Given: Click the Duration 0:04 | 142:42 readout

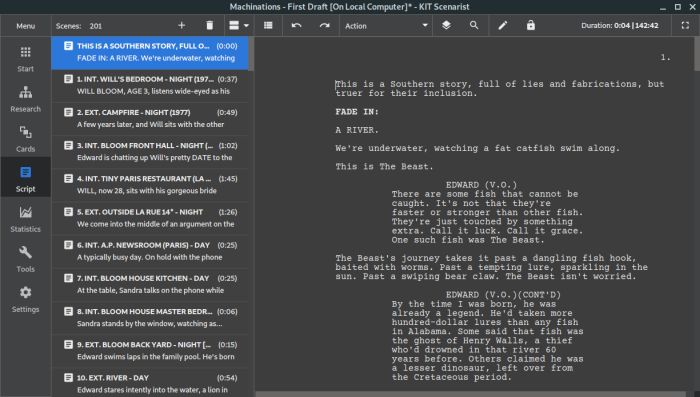Looking at the screenshot, I should [620, 25].
